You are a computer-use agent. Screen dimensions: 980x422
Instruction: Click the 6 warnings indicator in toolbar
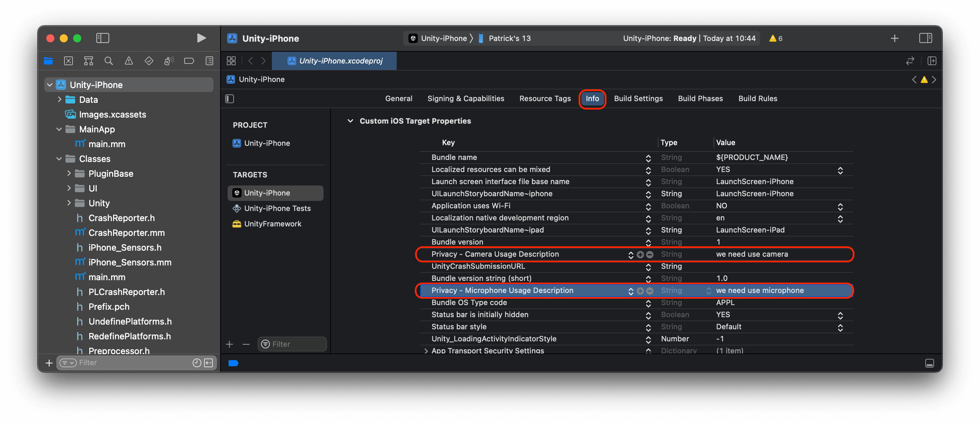pos(776,38)
